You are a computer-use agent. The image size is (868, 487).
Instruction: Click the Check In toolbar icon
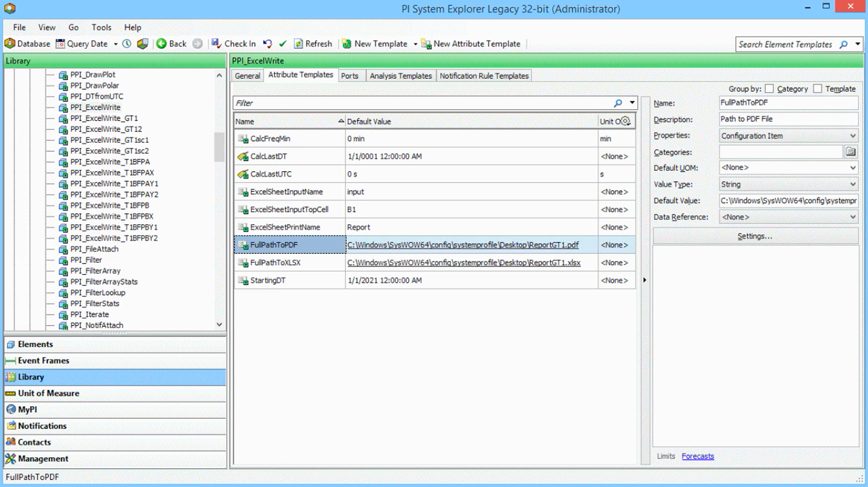tap(216, 44)
